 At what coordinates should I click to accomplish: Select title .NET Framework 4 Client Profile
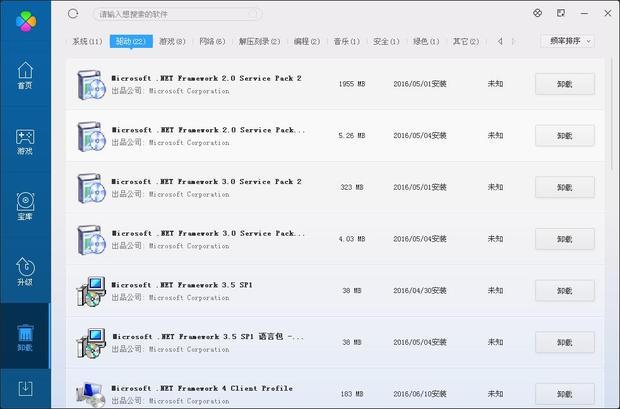point(202,388)
